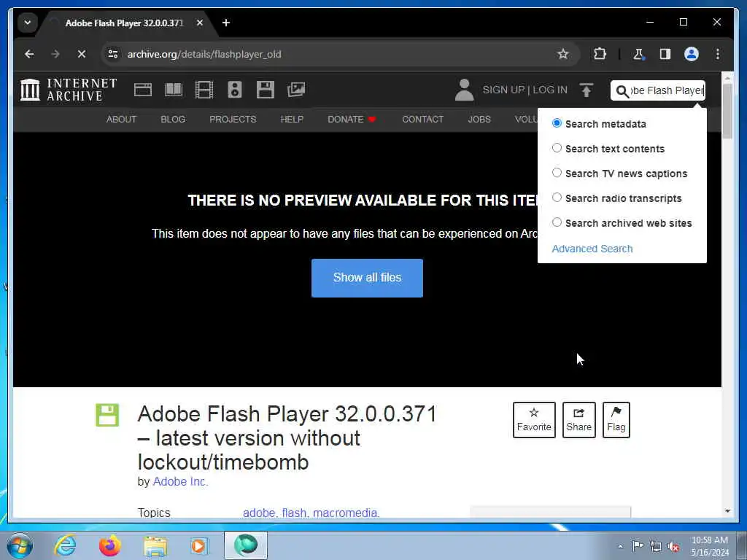Click LOG IN link
Image resolution: width=747 pixels, height=560 pixels.
pyautogui.click(x=550, y=90)
